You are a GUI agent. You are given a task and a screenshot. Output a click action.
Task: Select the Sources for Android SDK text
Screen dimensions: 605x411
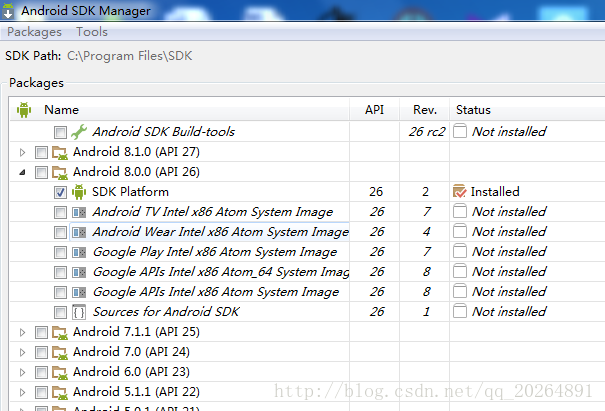click(x=166, y=312)
